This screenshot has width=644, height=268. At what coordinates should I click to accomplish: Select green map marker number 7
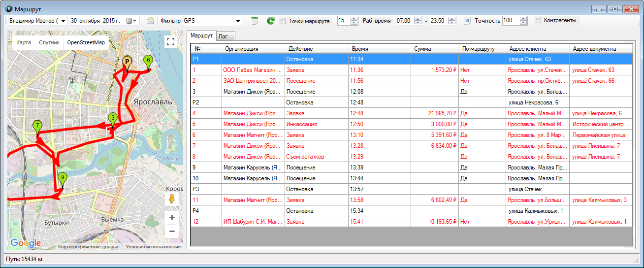[x=37, y=128]
